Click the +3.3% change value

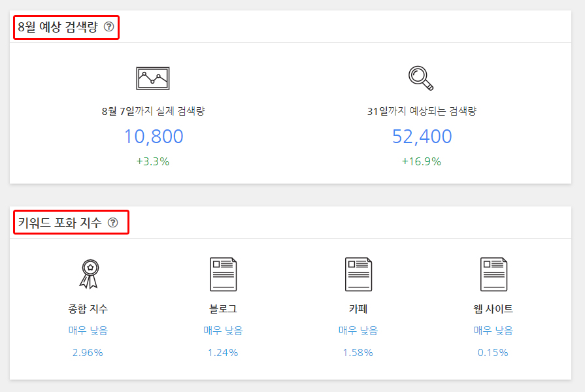pos(152,161)
